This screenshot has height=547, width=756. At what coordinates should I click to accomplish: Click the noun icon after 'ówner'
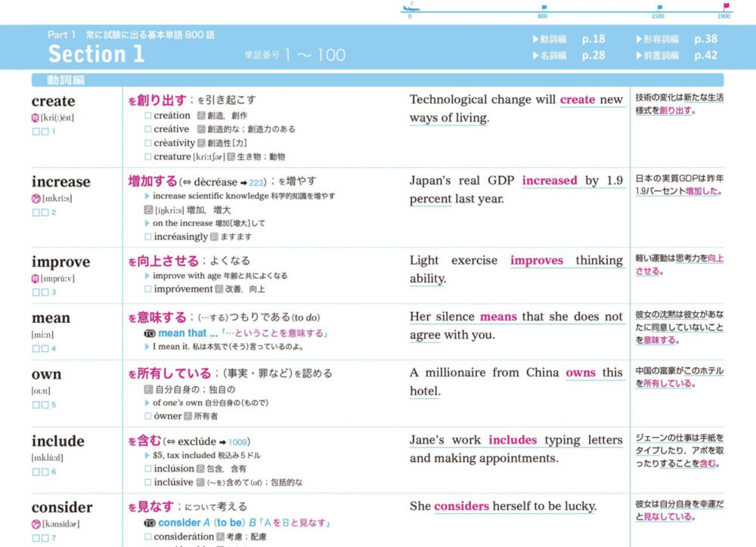pyautogui.click(x=188, y=416)
